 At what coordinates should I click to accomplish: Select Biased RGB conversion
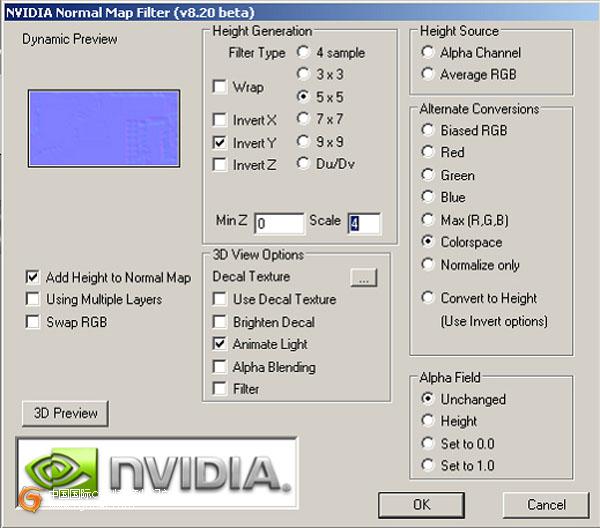[427, 130]
